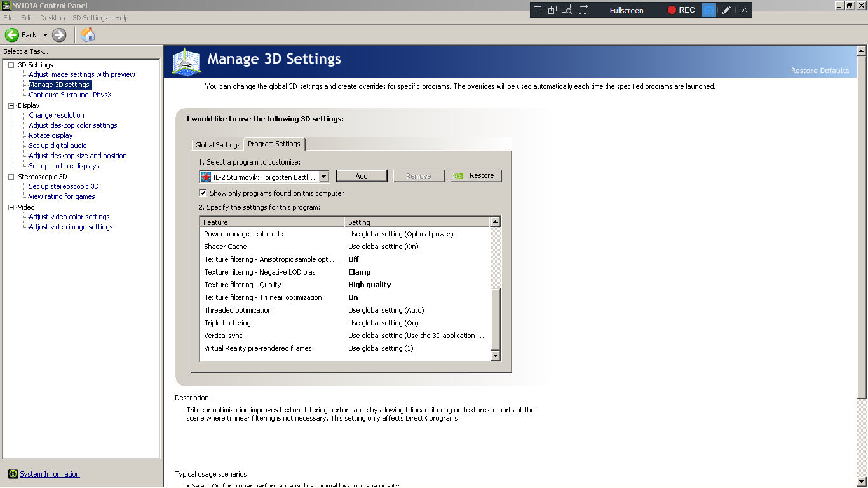Viewport: 868px width, 488px height.
Task: Select the Program Settings tab
Action: pos(275,144)
